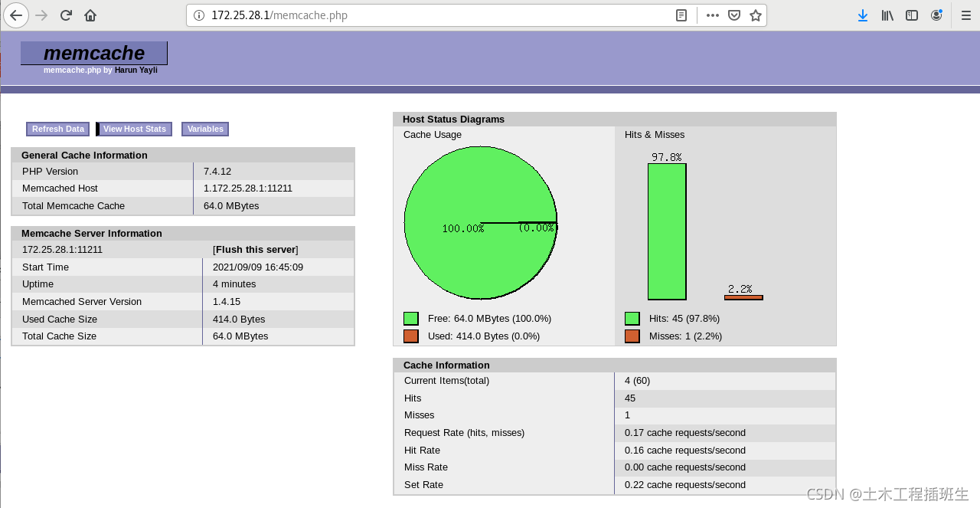The height and width of the screenshot is (508, 980).
Task: Click the Host Status Diagrams header
Action: (615, 120)
